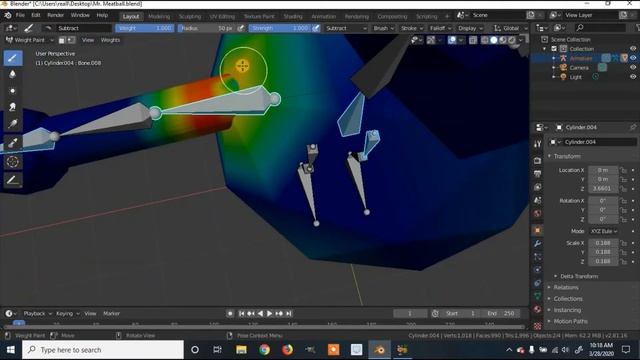Screen dimensions: 640x360
Task: Open the Falloff settings dropdown
Action: click(440, 28)
